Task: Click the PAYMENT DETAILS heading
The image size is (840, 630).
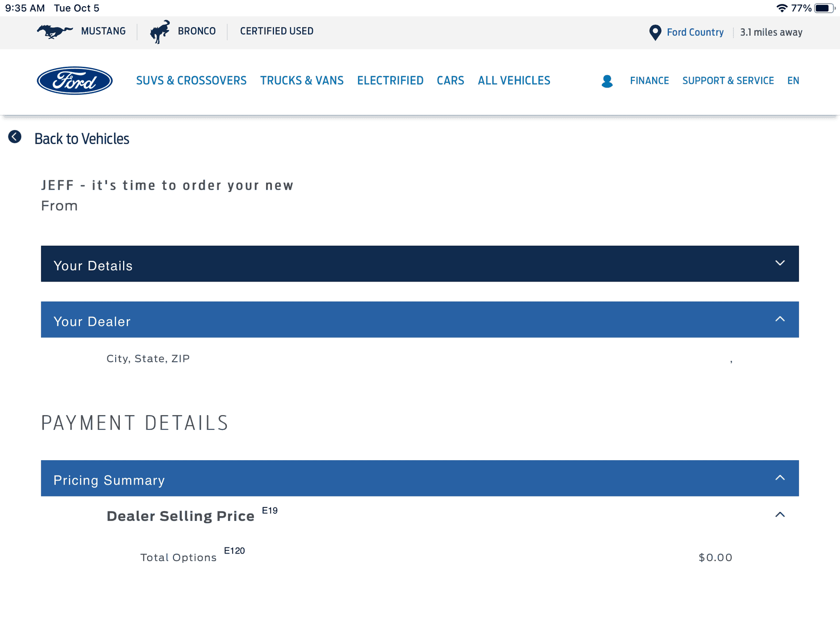Action: click(135, 423)
